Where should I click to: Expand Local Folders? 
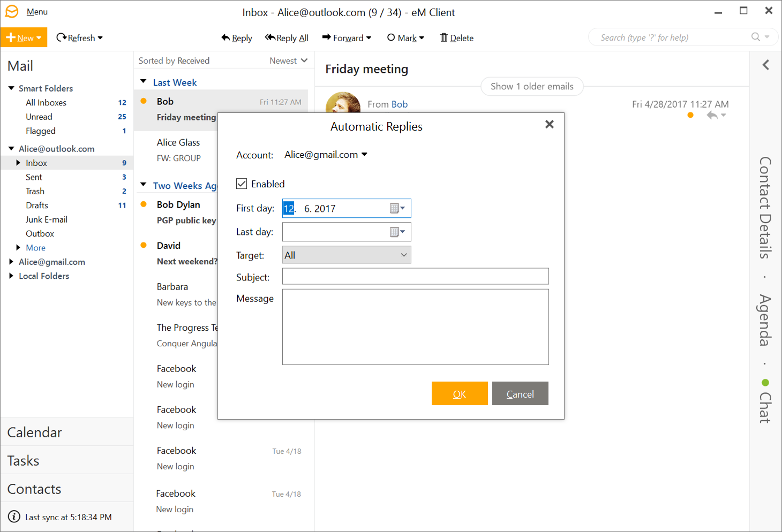pyautogui.click(x=11, y=276)
